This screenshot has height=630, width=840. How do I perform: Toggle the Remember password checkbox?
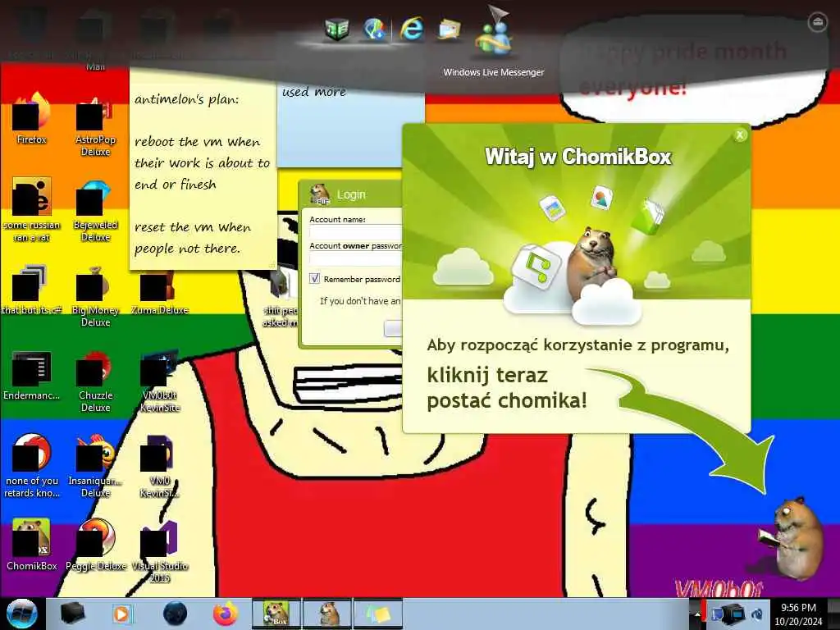[x=314, y=279]
